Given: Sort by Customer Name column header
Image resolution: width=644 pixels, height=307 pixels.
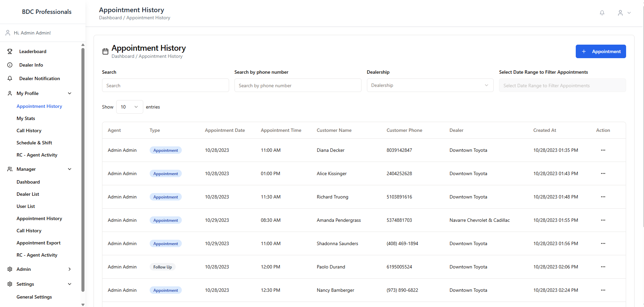Looking at the screenshot, I should (334, 130).
